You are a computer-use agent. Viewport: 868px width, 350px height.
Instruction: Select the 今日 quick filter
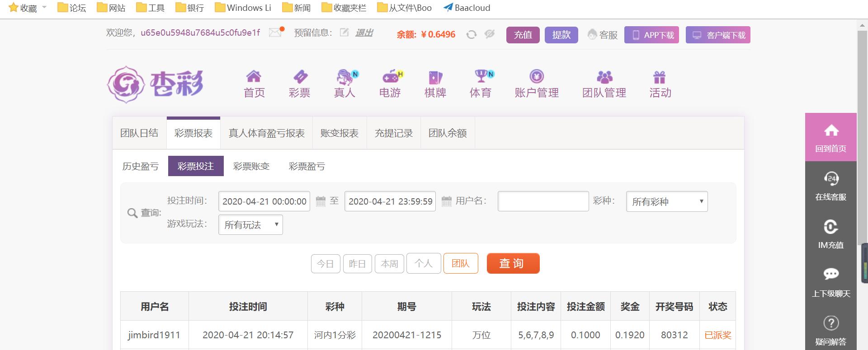[325, 264]
